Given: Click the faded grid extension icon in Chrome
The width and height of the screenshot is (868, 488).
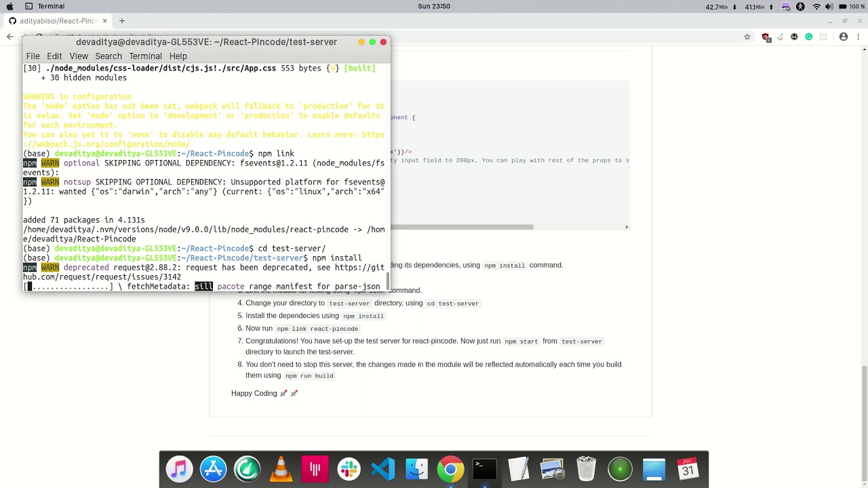Looking at the screenshot, I should click(x=823, y=37).
